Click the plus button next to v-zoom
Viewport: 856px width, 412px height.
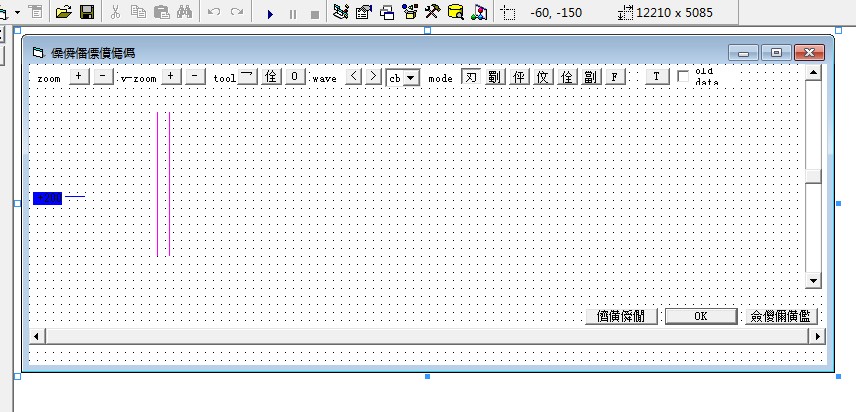(171, 76)
